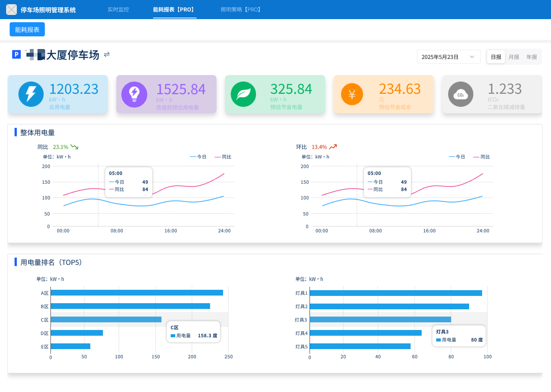Click the lightning bolt total power icon
The width and height of the screenshot is (551, 392).
[x=31, y=94]
